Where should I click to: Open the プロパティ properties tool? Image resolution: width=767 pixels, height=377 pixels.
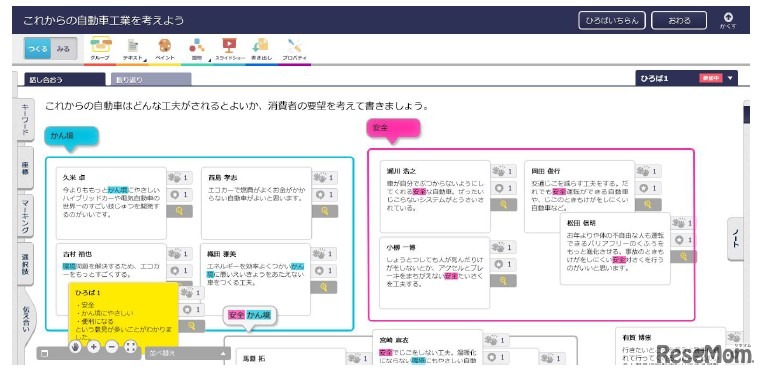pos(294,49)
